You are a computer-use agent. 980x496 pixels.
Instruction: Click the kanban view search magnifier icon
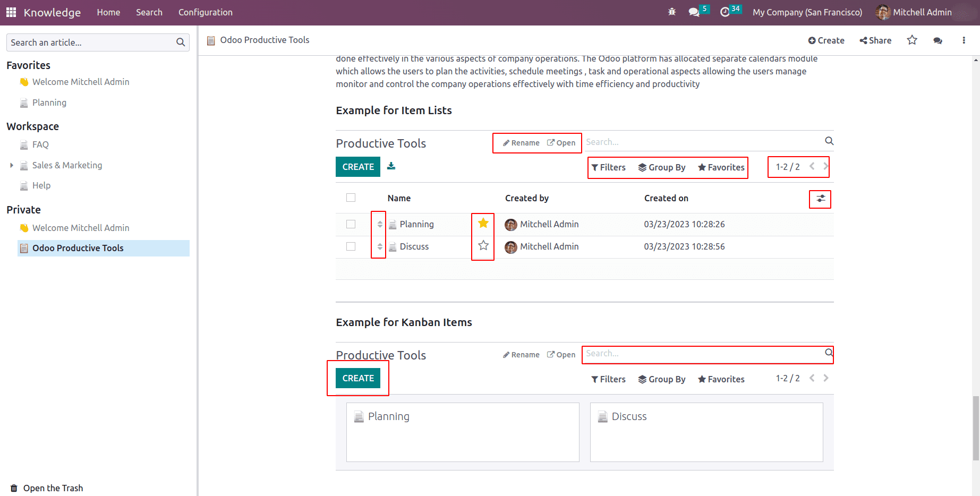[x=829, y=353]
